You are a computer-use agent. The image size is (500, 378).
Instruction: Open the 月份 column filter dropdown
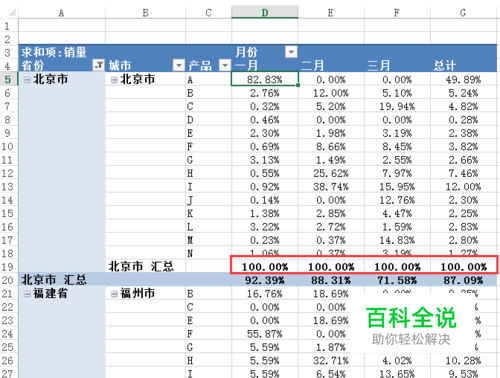click(291, 52)
